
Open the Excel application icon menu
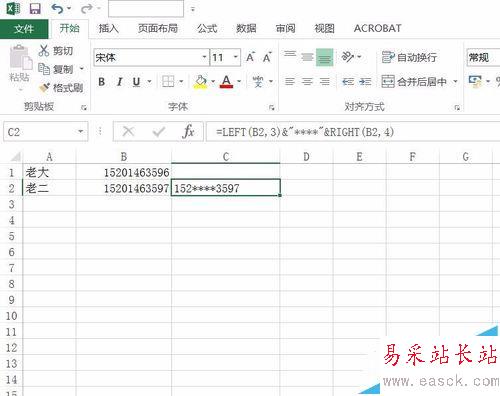point(13,8)
